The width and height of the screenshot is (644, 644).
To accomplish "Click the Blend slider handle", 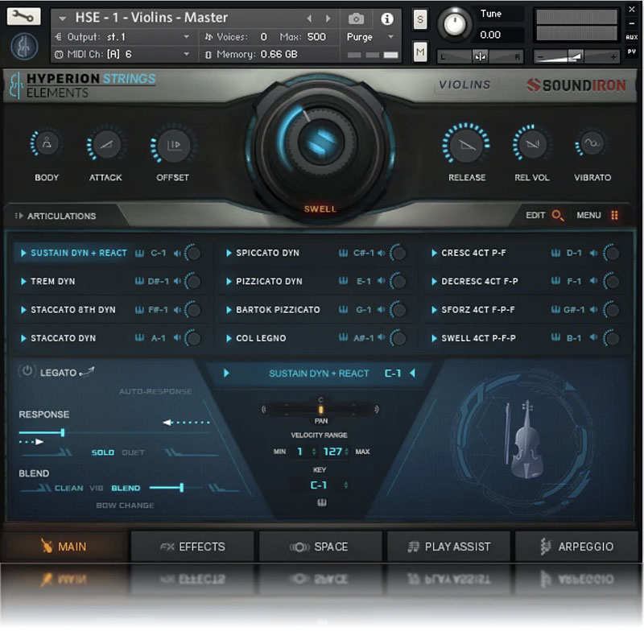I will click(182, 487).
